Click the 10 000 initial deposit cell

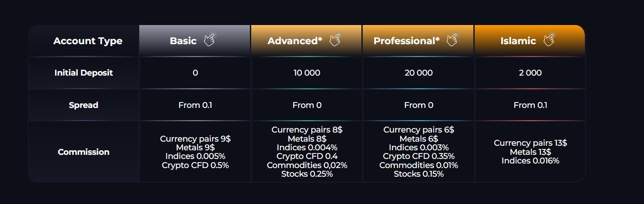pyautogui.click(x=307, y=73)
